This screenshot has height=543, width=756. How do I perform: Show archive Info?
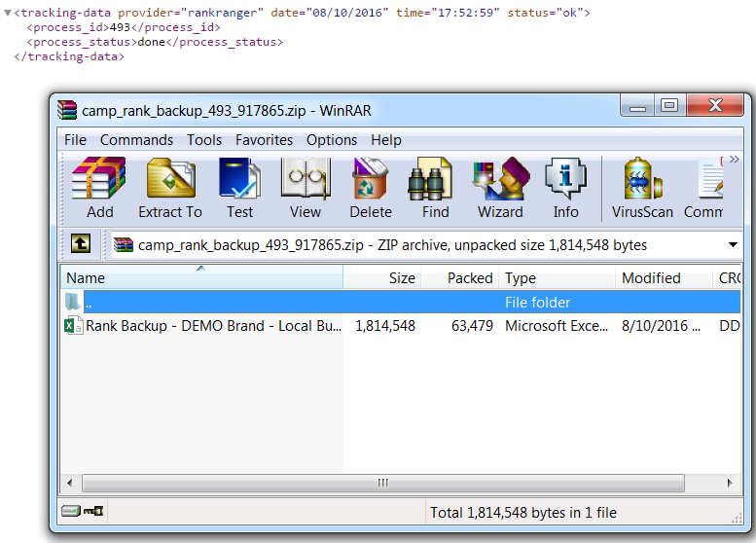565,189
